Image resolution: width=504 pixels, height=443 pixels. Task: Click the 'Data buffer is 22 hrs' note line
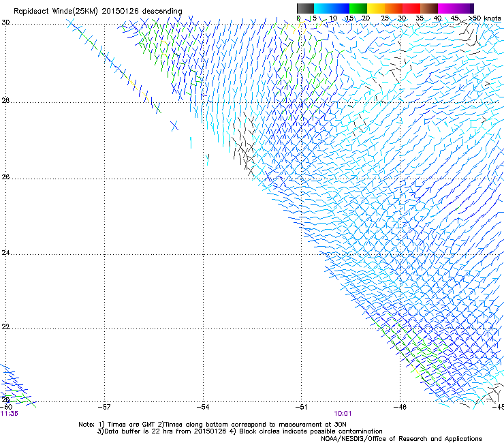pyautogui.click(x=240, y=431)
